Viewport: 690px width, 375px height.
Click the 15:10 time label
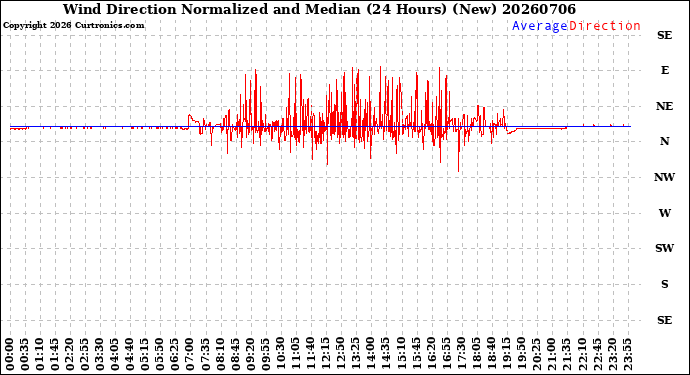402,355
